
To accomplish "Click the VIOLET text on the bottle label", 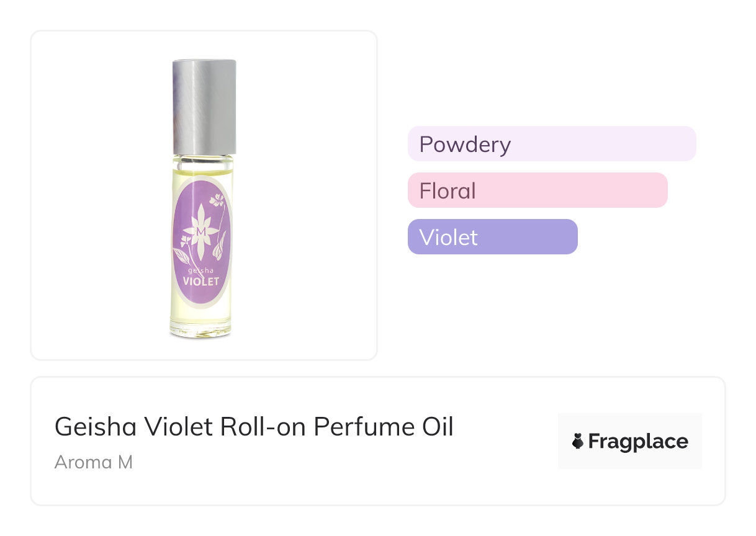I will tap(201, 282).
